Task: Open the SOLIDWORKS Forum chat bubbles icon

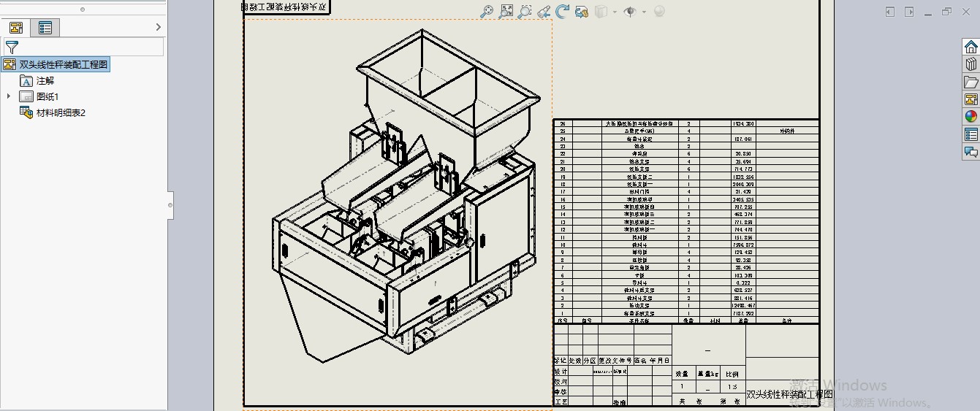Action: [970, 152]
